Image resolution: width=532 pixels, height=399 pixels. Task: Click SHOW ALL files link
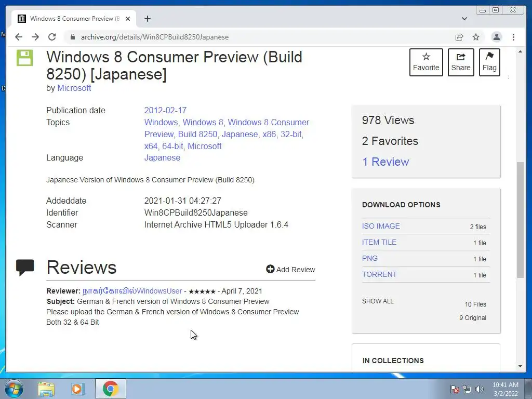[x=378, y=301]
